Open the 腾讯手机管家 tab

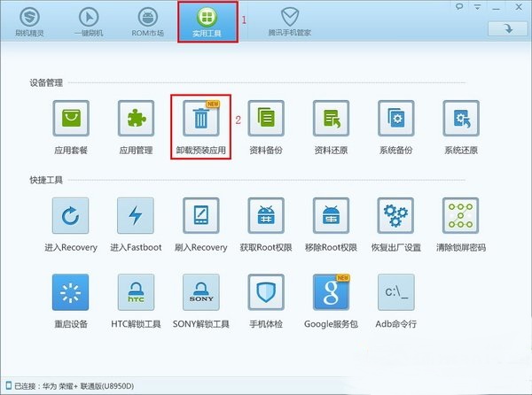coord(290,22)
